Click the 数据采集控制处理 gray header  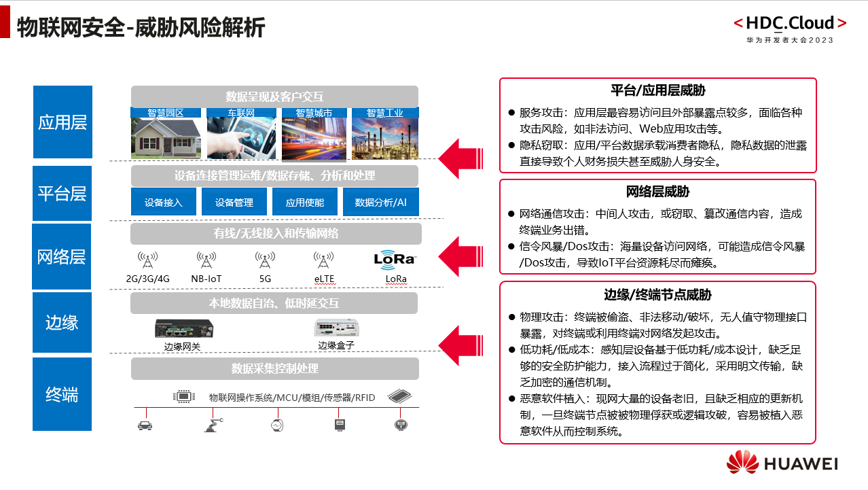point(275,369)
